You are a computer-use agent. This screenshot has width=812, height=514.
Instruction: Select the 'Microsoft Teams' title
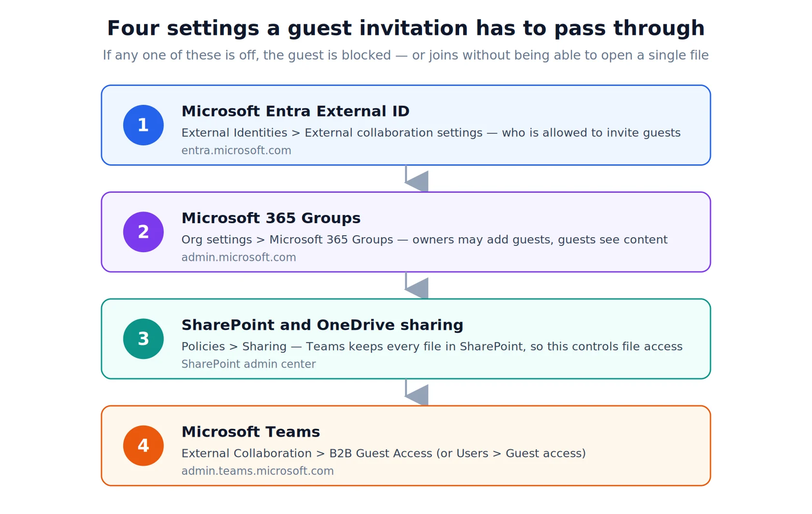click(x=251, y=432)
